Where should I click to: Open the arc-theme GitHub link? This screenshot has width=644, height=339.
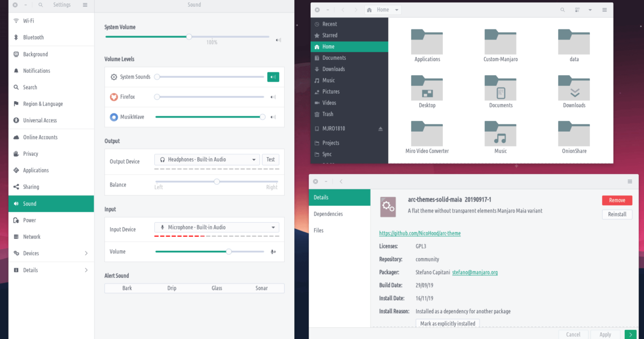coord(420,233)
